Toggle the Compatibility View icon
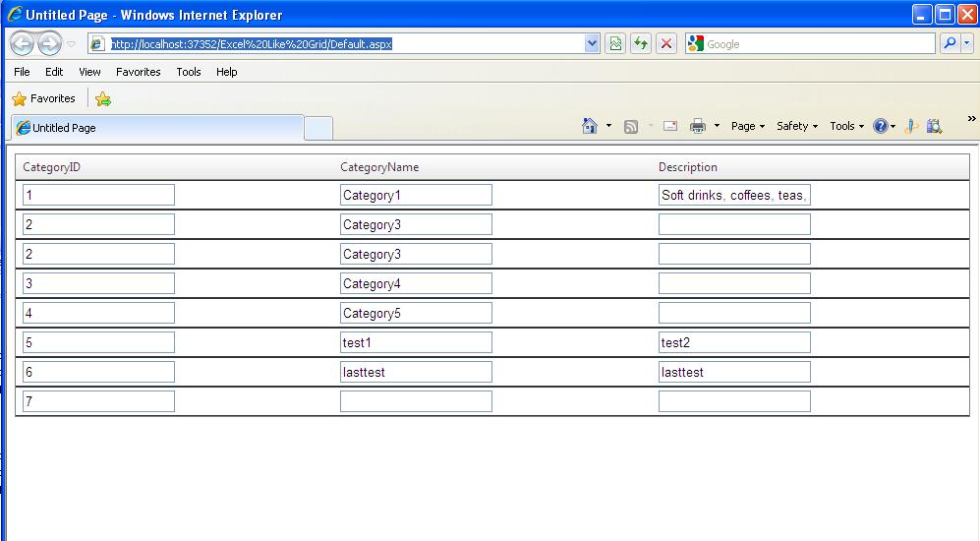 tap(615, 43)
